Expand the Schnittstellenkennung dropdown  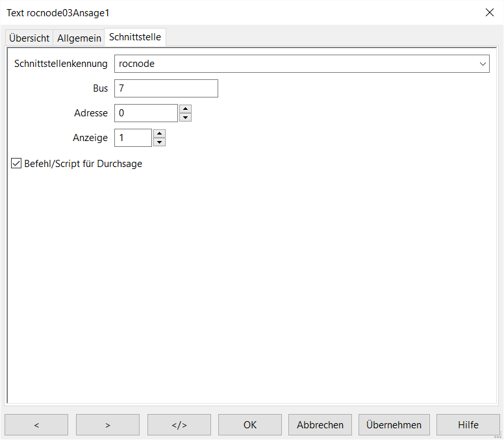[483, 64]
